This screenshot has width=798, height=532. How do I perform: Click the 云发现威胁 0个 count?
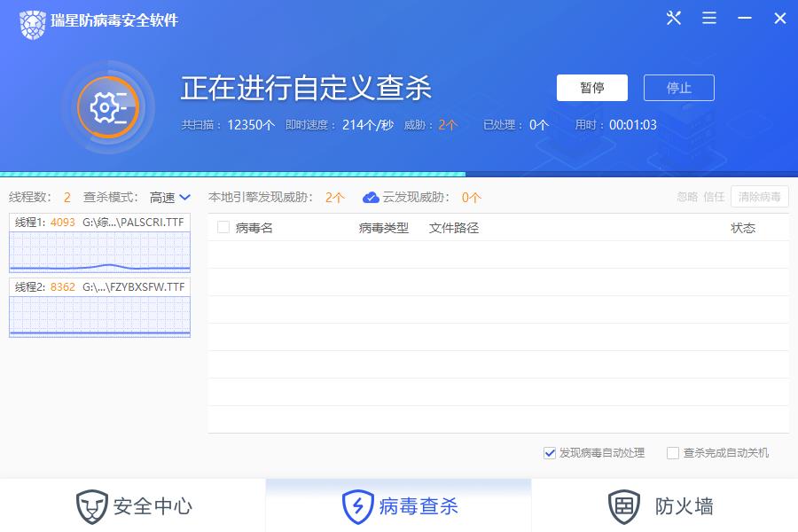coord(472,198)
